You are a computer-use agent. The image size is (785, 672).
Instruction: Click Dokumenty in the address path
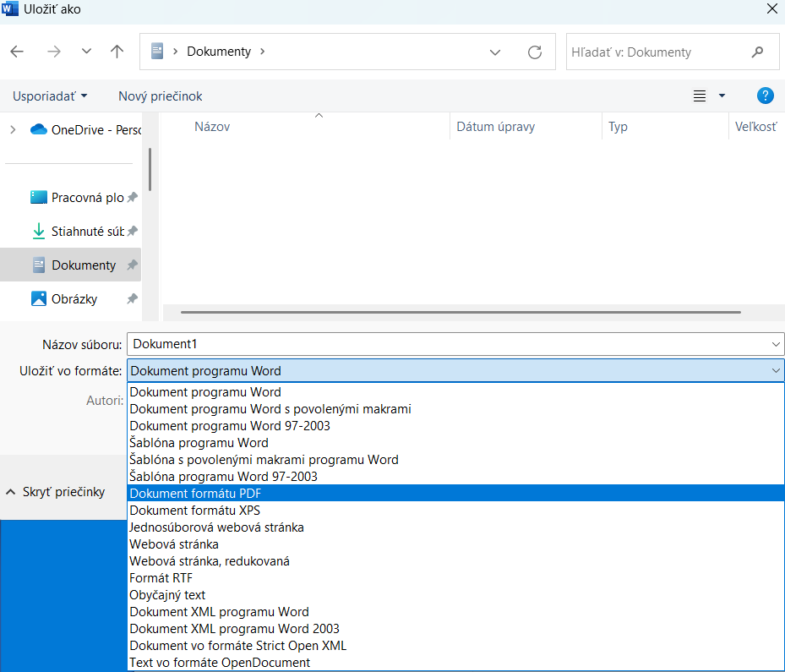[219, 52]
